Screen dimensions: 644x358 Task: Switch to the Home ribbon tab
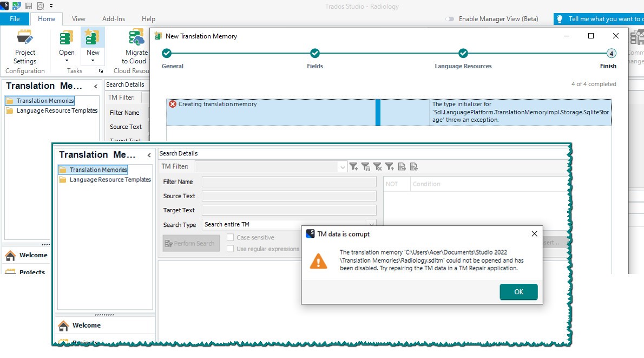click(47, 19)
